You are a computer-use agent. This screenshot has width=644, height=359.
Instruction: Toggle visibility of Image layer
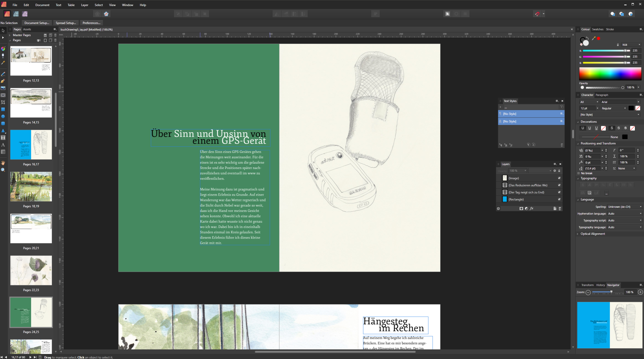[560, 178]
